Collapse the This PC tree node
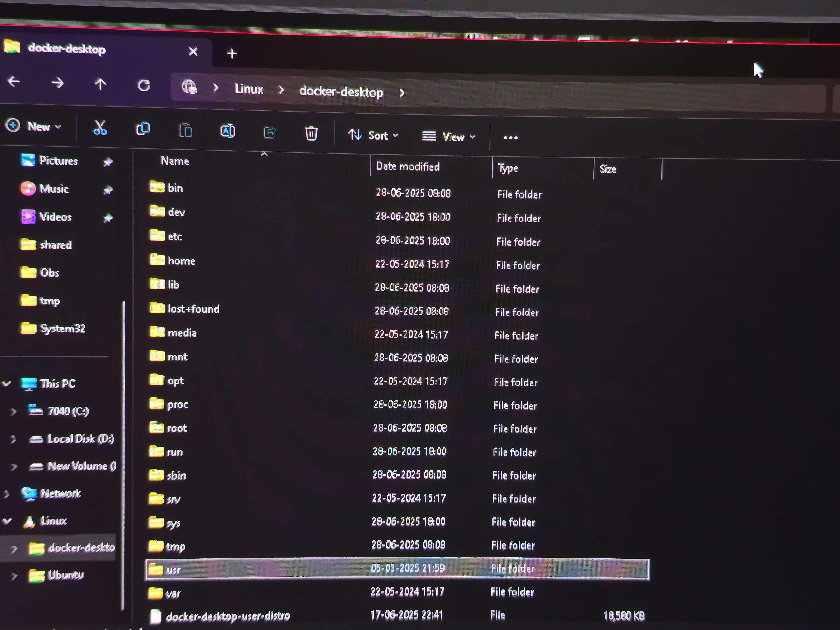 [7, 383]
